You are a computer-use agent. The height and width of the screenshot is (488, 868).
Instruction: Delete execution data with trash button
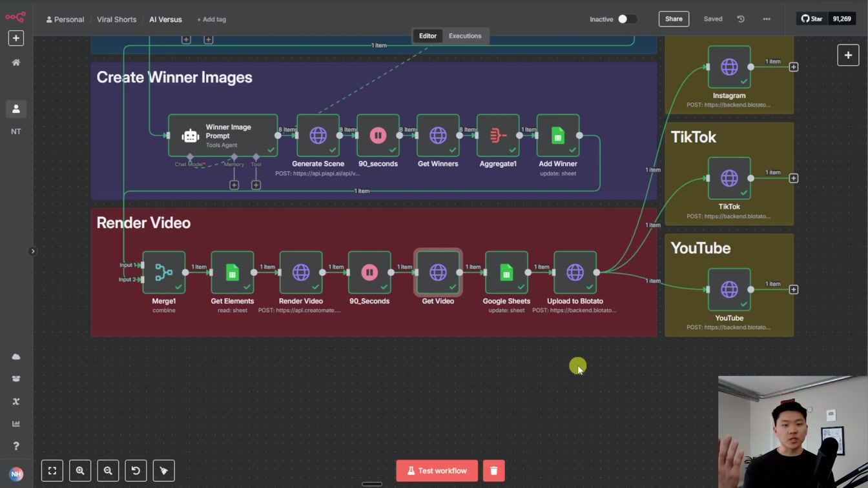[493, 471]
